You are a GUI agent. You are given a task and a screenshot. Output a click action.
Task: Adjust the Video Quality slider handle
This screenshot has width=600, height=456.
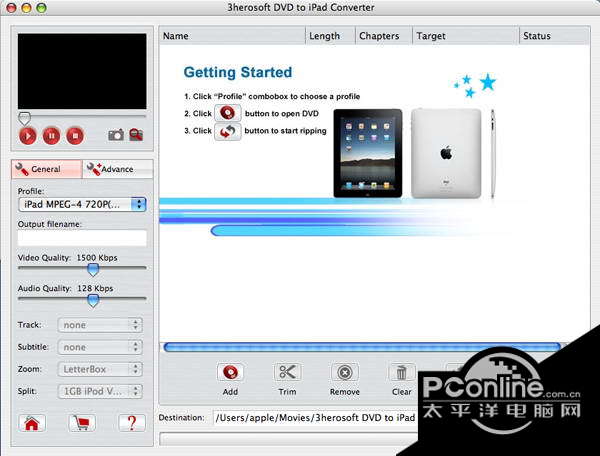93,270
